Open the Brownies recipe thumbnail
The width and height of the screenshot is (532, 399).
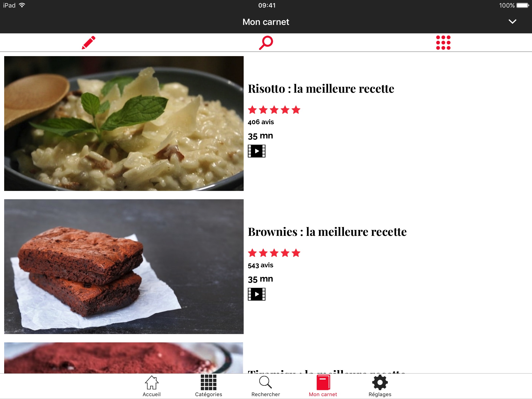click(x=124, y=266)
